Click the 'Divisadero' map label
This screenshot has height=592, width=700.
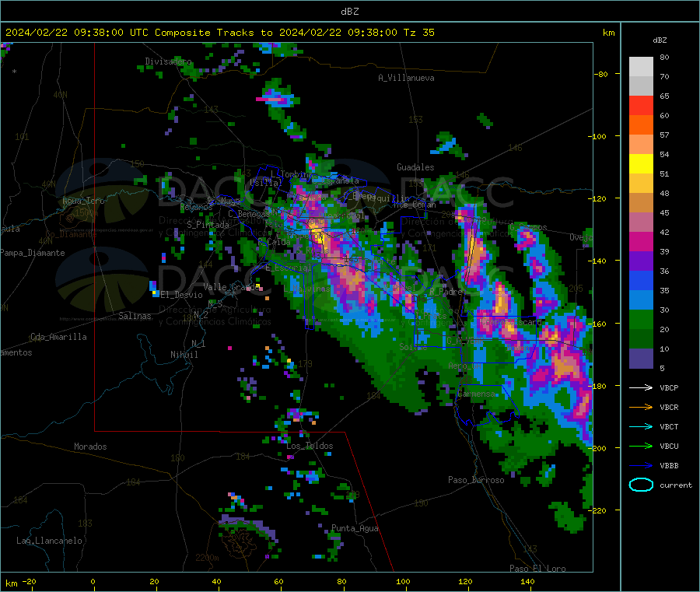168,61
